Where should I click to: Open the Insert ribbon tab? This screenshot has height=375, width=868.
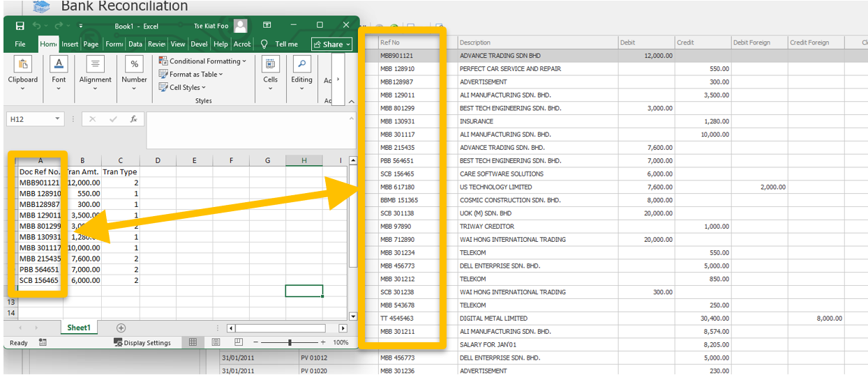[70, 44]
